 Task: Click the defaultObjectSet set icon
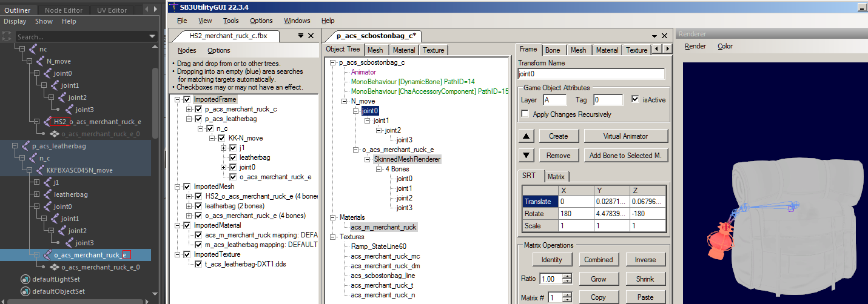tap(25, 291)
